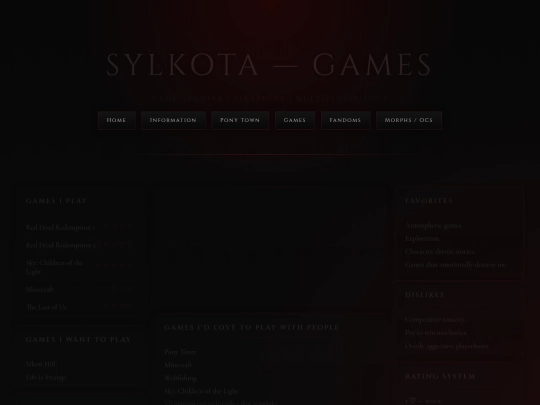The image size is (540, 405).
Task: Open the Home navigation button
Action: 116,120
